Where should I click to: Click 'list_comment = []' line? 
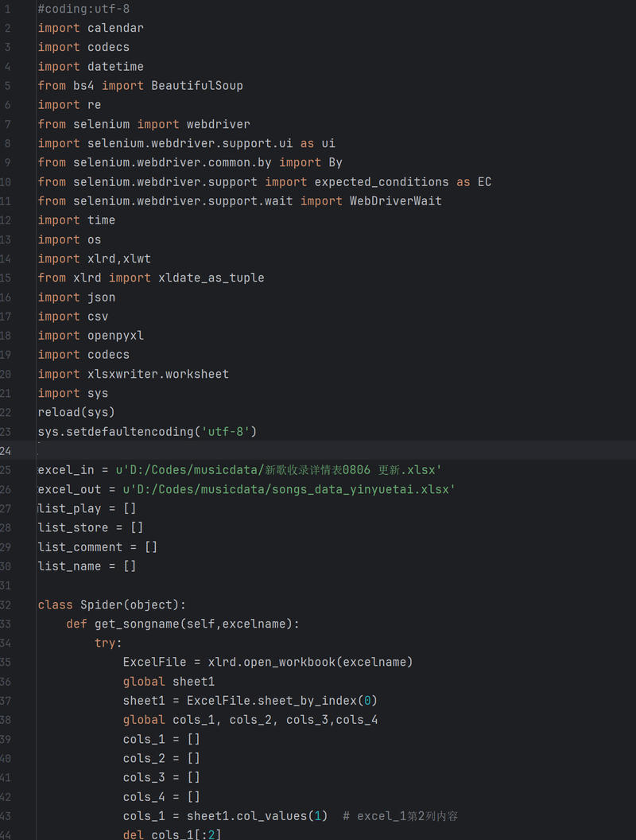[x=98, y=547]
